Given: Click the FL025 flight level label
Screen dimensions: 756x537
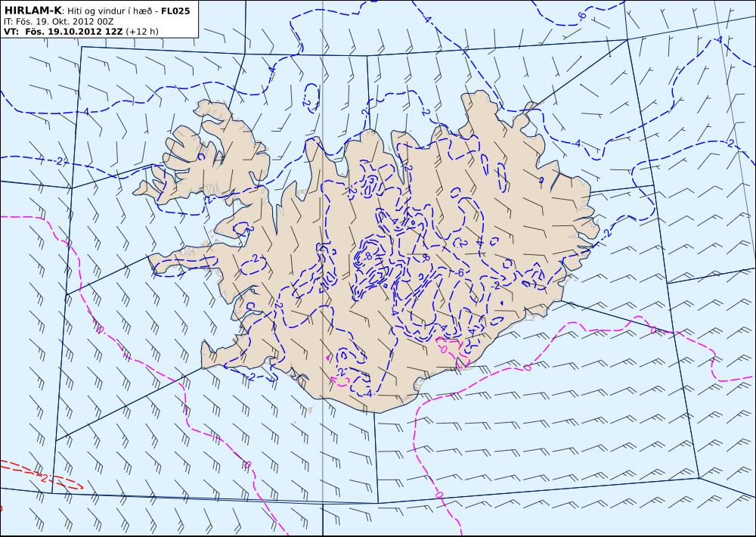Looking at the screenshot, I should 175,11.
